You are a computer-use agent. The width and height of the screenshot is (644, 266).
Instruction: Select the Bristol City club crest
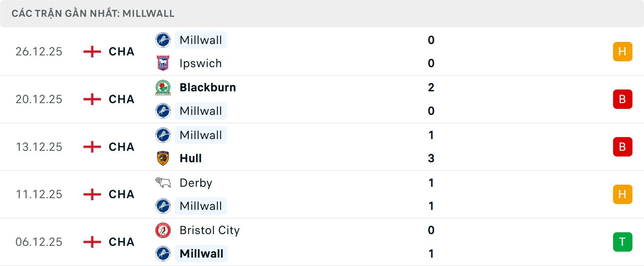(163, 230)
